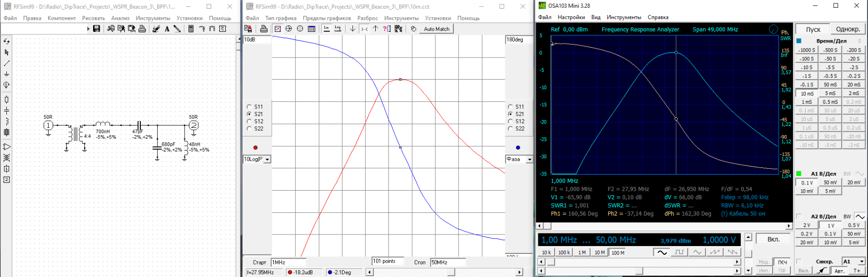Viewport: 868px width, 277px height.
Task: Select the 2-port block in left palette
Action: click(x=7, y=180)
